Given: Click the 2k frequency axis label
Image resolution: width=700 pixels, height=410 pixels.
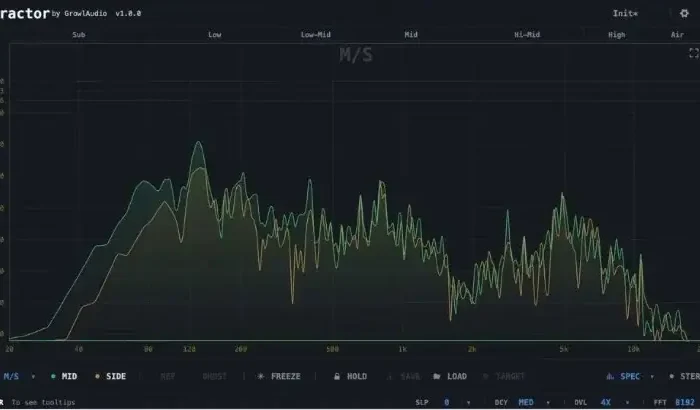Looking at the screenshot, I should coord(472,349).
